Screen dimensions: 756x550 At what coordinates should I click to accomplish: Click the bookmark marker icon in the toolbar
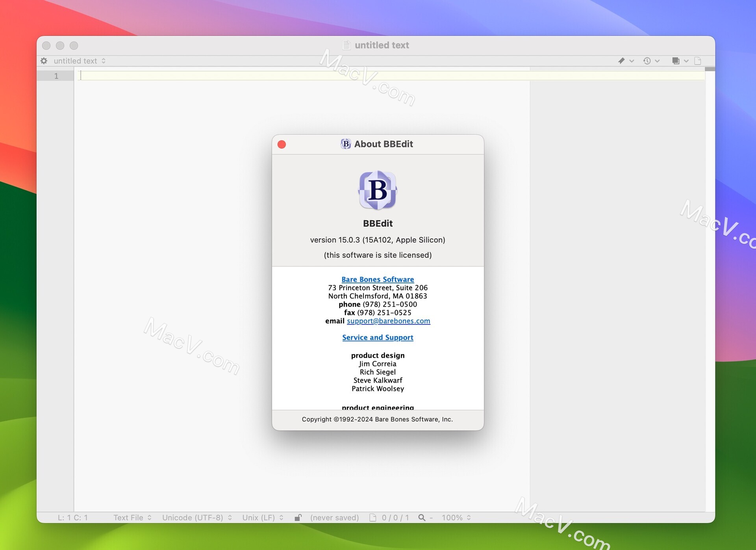(x=622, y=61)
